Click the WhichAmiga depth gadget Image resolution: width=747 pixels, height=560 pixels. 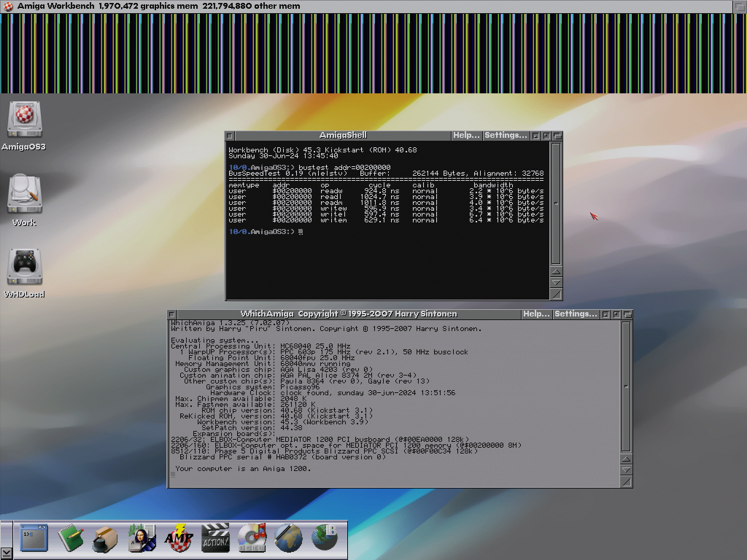(627, 315)
